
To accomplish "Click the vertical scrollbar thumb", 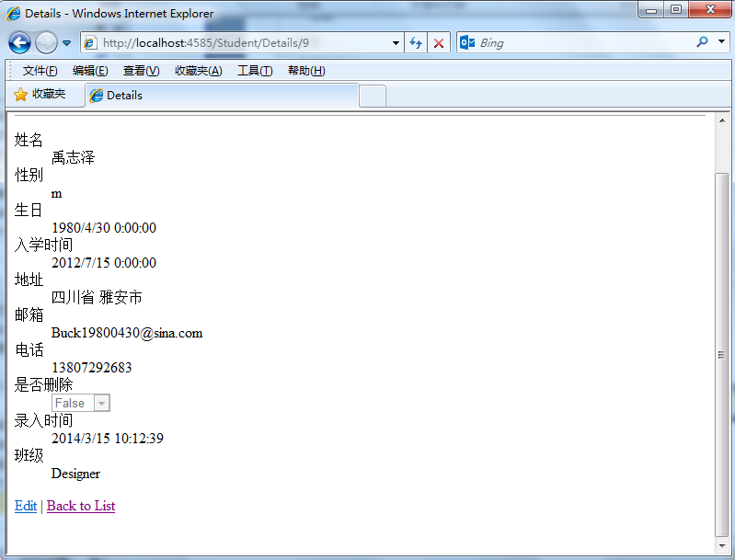I will coord(722,355).
